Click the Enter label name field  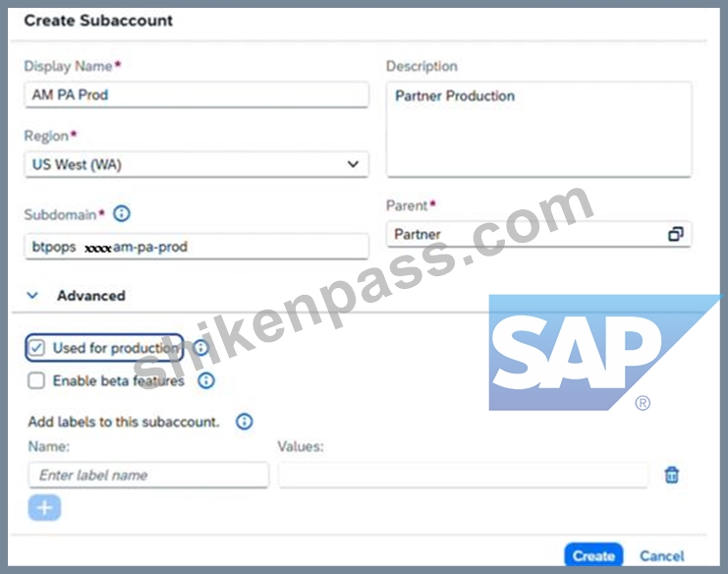pos(148,475)
